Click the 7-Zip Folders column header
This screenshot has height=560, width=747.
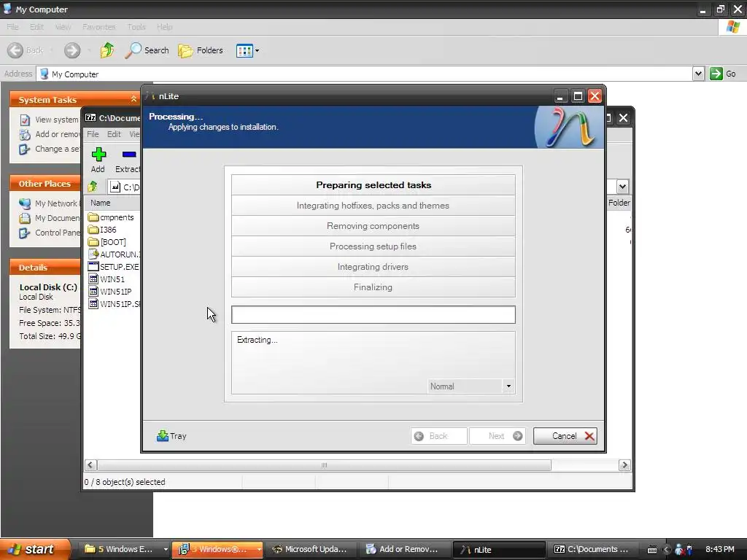click(619, 203)
